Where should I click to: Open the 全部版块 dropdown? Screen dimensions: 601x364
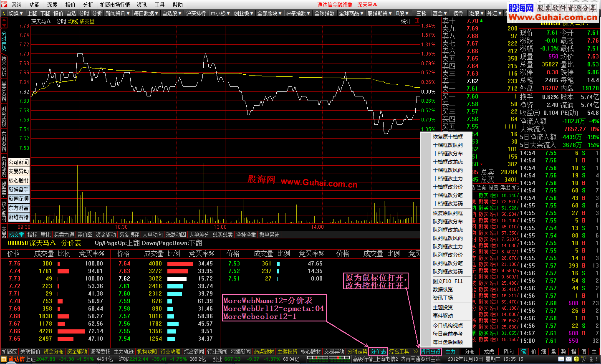pos(270,13)
